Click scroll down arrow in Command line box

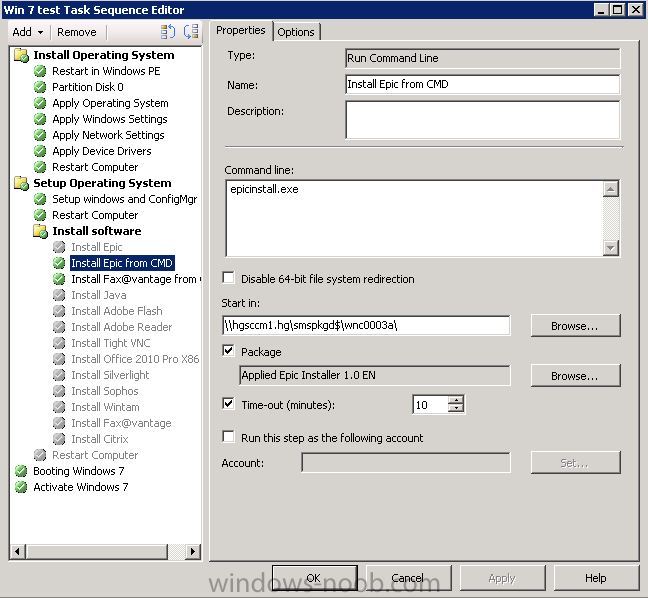click(610, 248)
